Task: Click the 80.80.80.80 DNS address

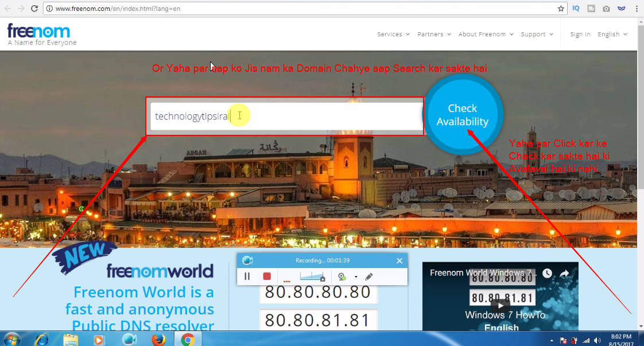Action: coord(318,292)
